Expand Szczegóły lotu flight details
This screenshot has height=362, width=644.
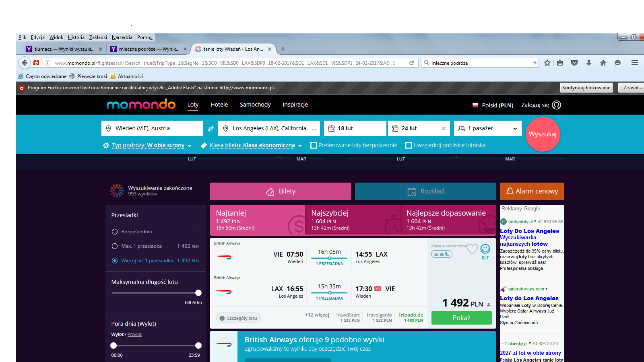point(239,318)
